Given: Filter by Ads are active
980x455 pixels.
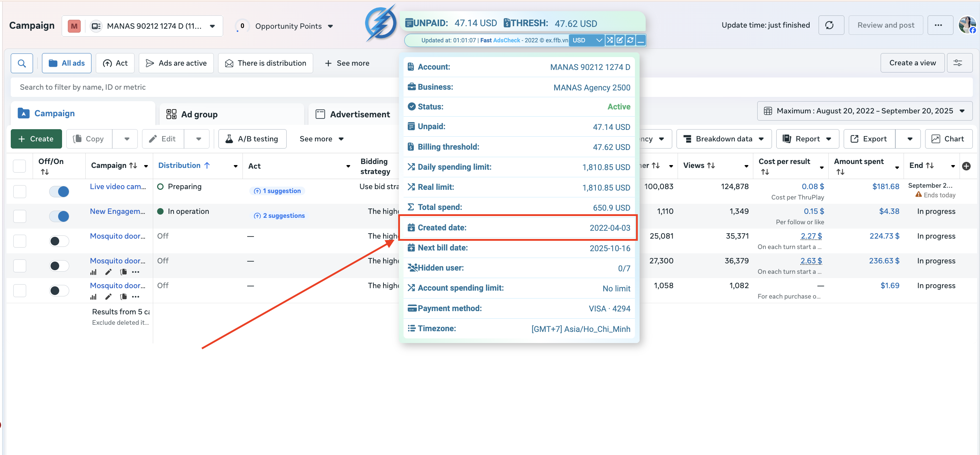Looking at the screenshot, I should tap(176, 63).
